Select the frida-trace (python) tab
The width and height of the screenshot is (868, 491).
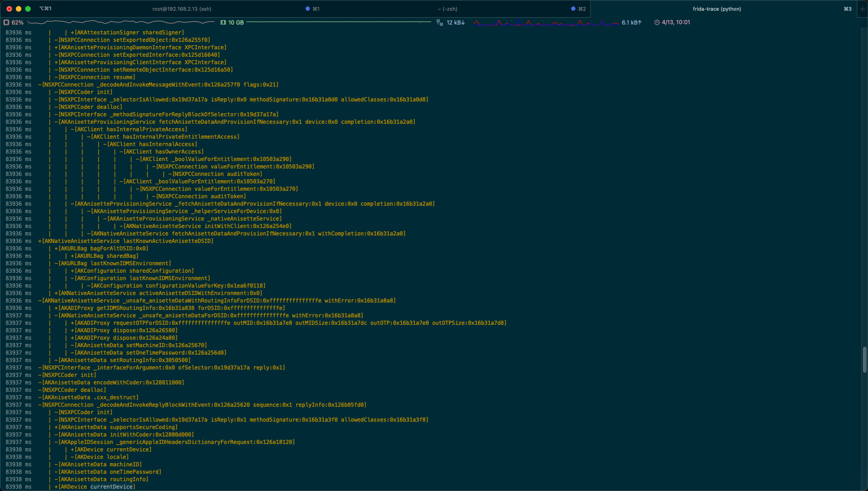(x=717, y=9)
